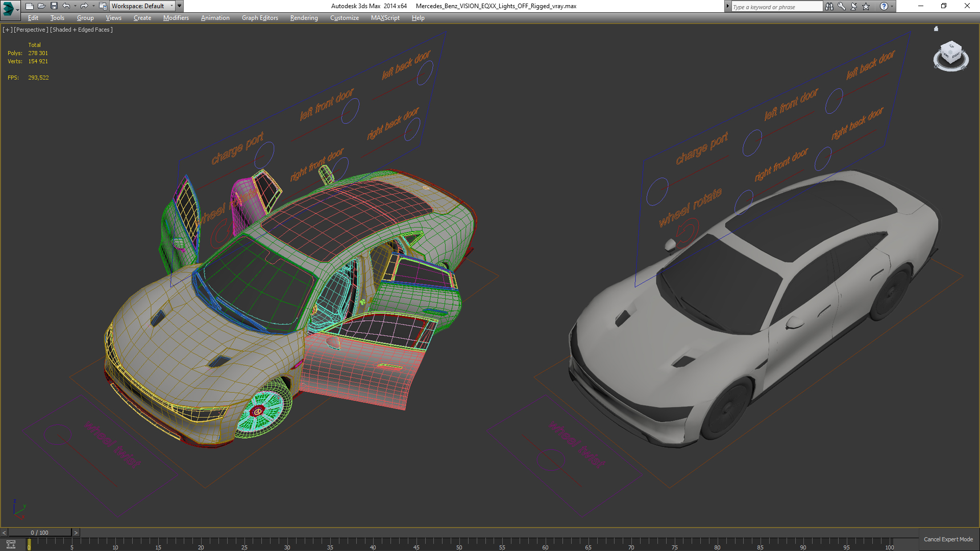980x551 pixels.
Task: Restore down the 3ds Max window
Action: (944, 6)
